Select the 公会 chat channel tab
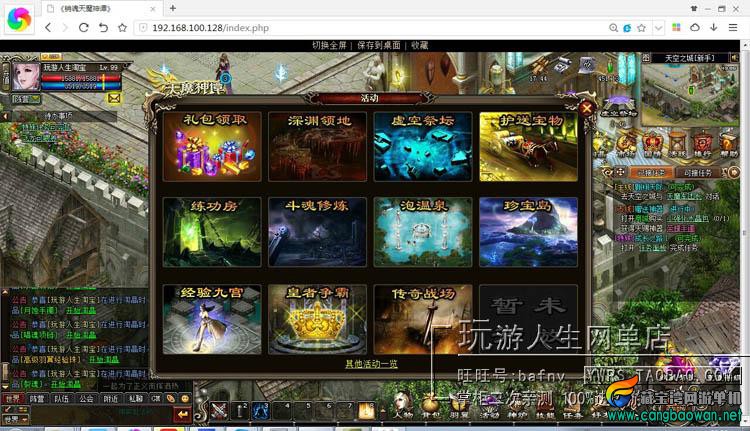 click(x=86, y=398)
